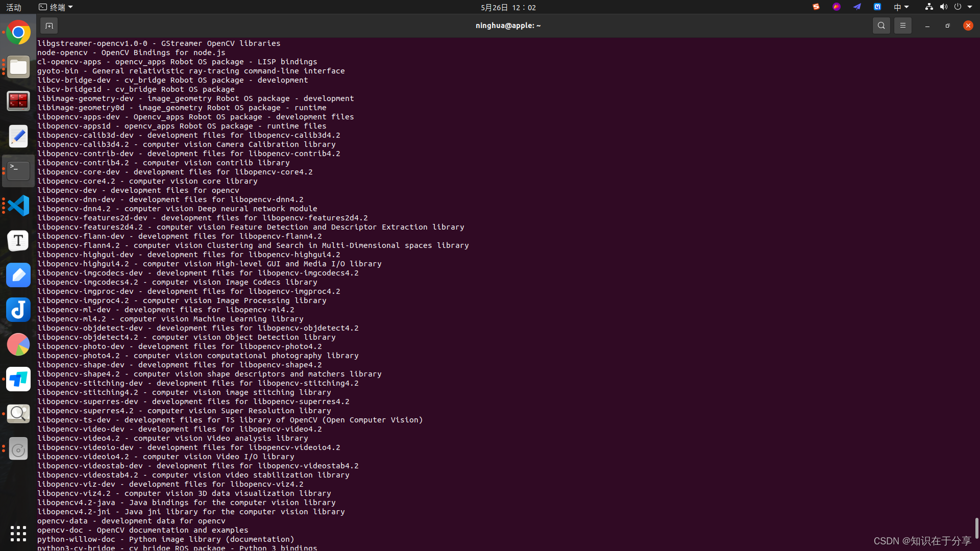Click the 'cl-opencv-apps' LISP bindings line

pyautogui.click(x=177, y=62)
